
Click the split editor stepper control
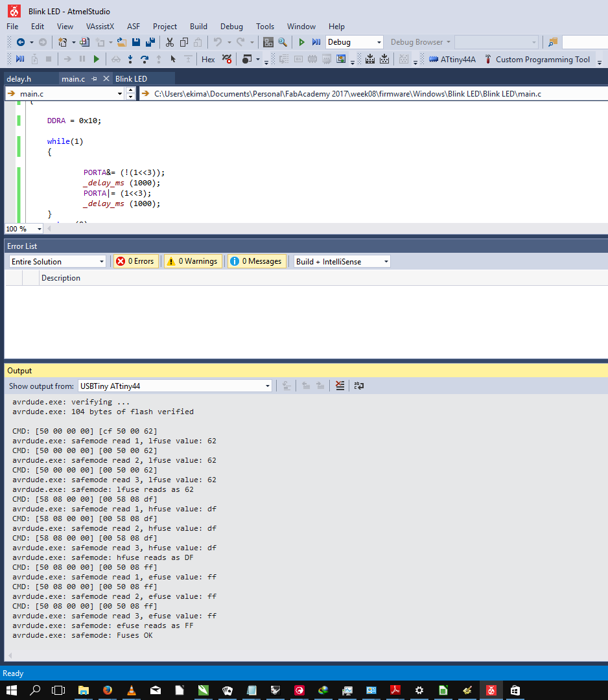[x=130, y=94]
